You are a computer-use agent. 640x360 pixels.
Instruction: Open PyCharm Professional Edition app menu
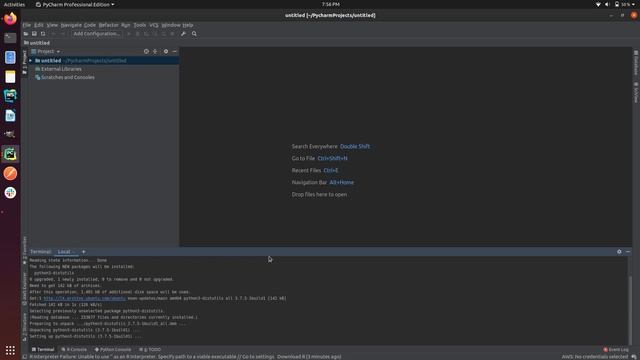(x=75, y=4)
